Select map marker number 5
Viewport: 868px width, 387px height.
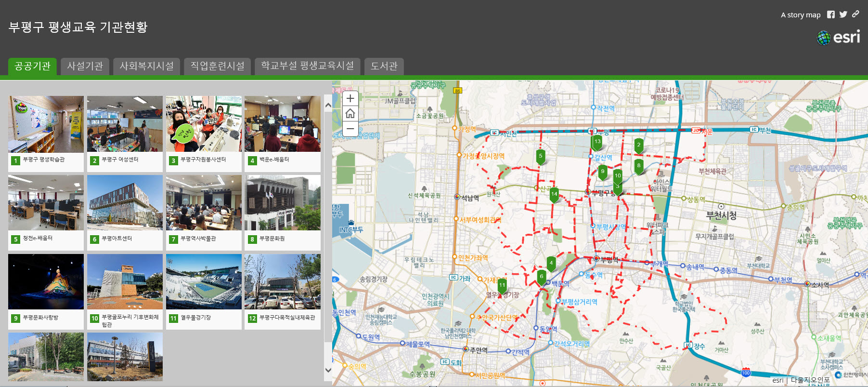pos(541,156)
